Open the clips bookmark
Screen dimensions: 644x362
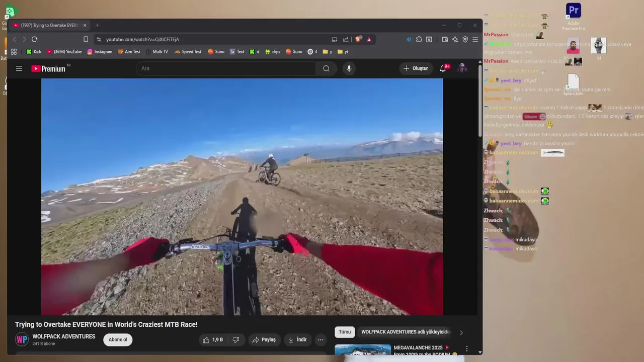pyautogui.click(x=273, y=51)
